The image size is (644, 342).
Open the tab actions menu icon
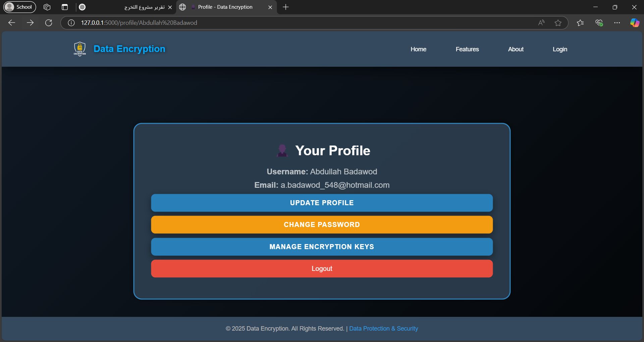click(65, 7)
